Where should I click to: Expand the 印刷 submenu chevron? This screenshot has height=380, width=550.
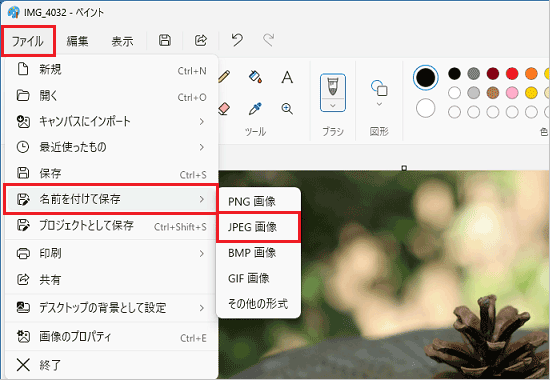pyautogui.click(x=202, y=253)
